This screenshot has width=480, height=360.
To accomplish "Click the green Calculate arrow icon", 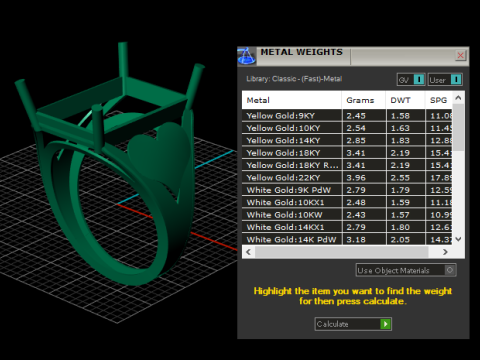I will coord(385,324).
